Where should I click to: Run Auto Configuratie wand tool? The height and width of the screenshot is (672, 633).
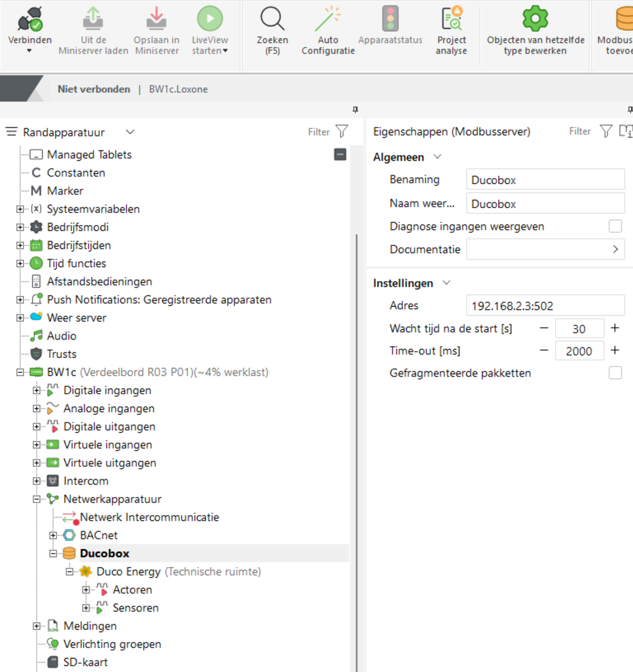click(x=328, y=19)
